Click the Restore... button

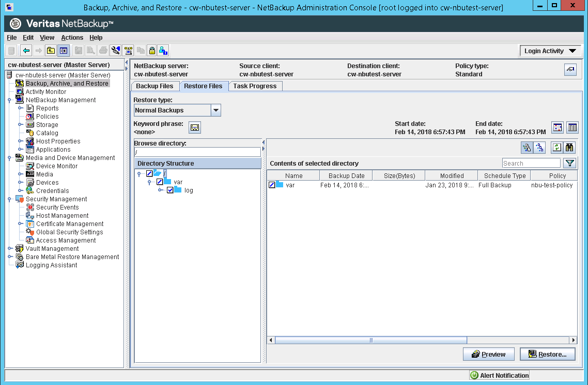(548, 355)
